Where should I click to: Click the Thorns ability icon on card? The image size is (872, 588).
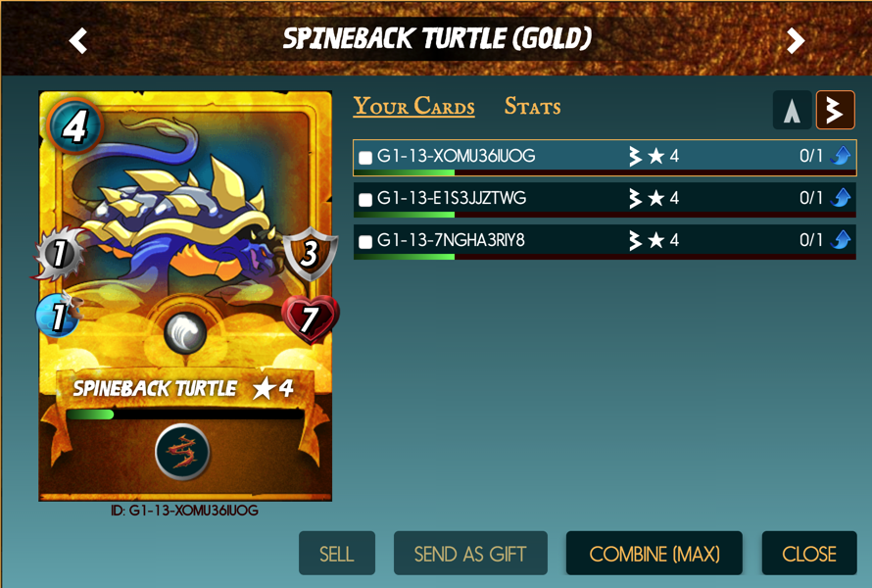pos(182,452)
